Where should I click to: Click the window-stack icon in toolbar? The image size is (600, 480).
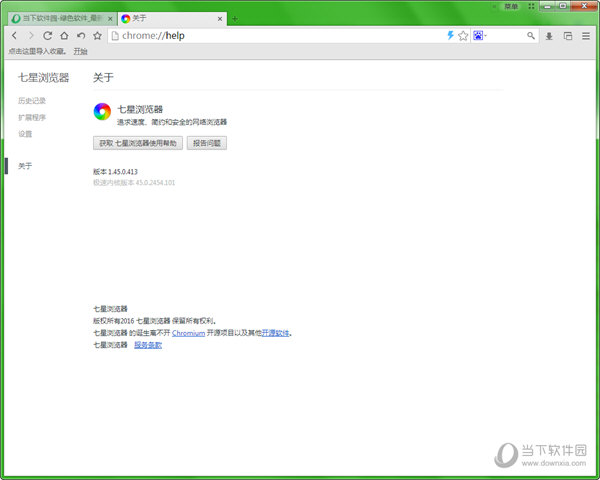(568, 36)
